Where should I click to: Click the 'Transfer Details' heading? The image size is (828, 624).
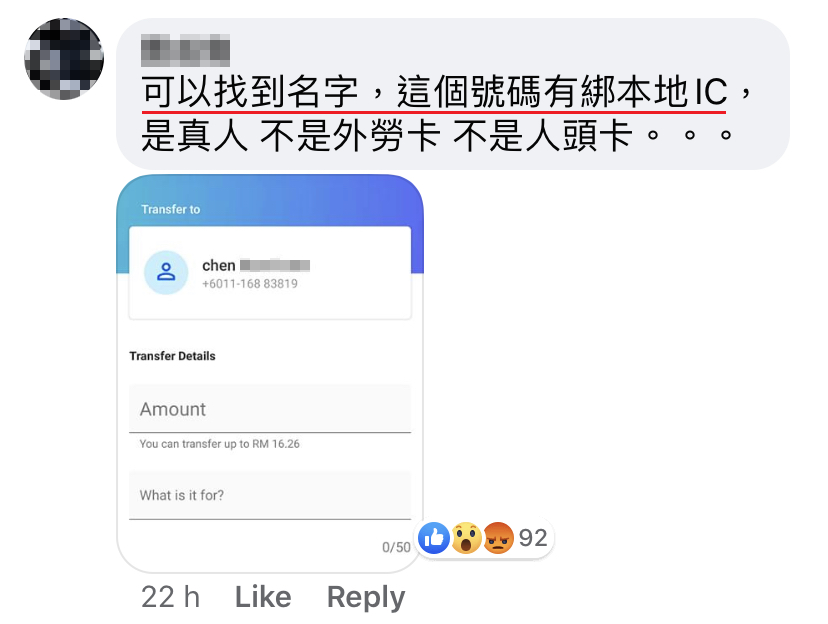point(172,356)
